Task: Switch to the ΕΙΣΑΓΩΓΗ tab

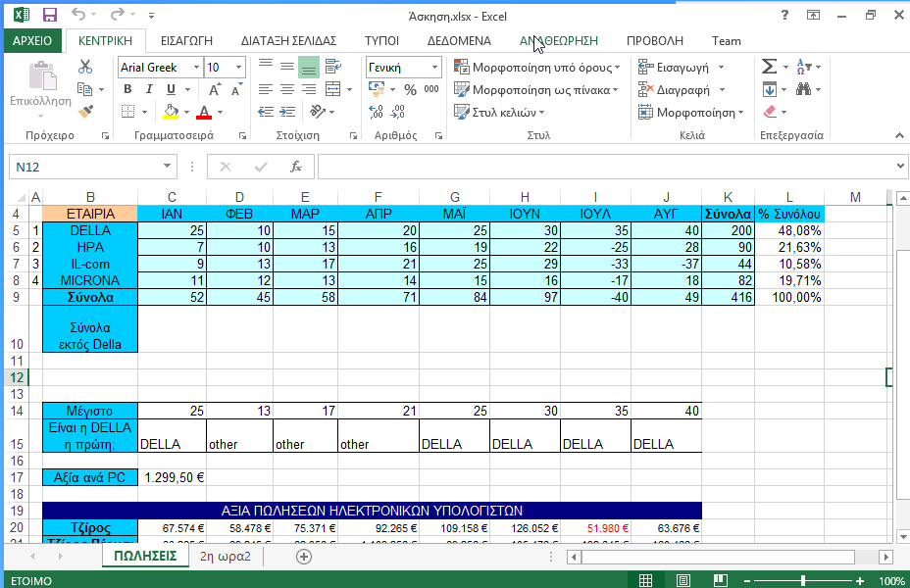Action: click(186, 40)
